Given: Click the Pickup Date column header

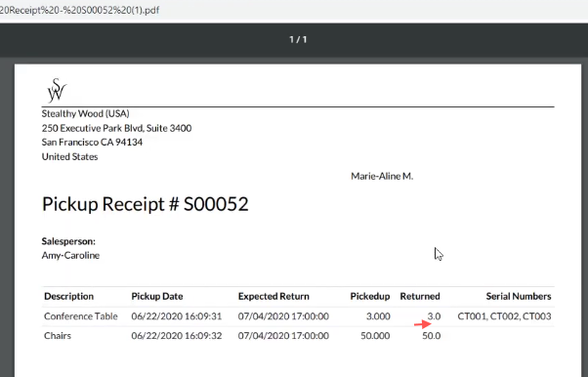Looking at the screenshot, I should tap(157, 296).
